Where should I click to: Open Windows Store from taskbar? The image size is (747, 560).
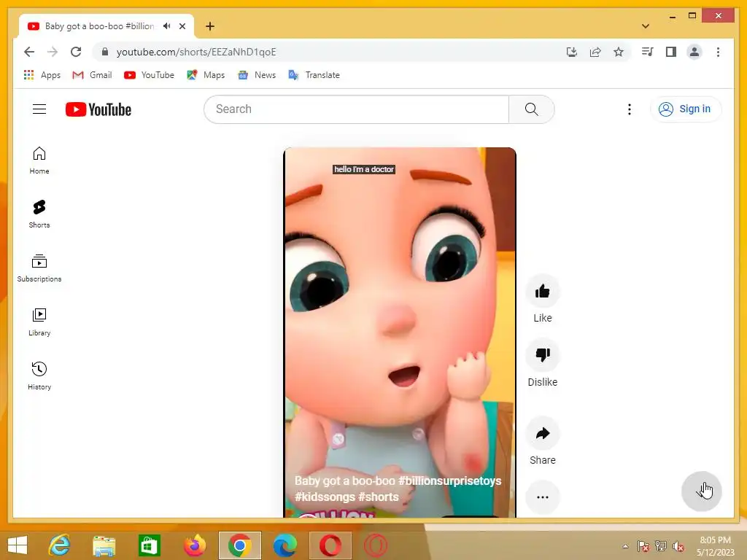pos(149,545)
